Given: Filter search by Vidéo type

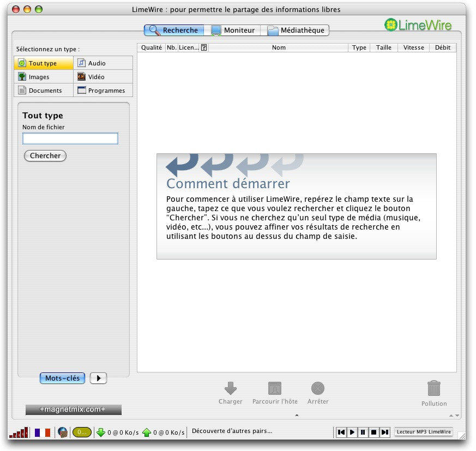Looking at the screenshot, I should 103,77.
